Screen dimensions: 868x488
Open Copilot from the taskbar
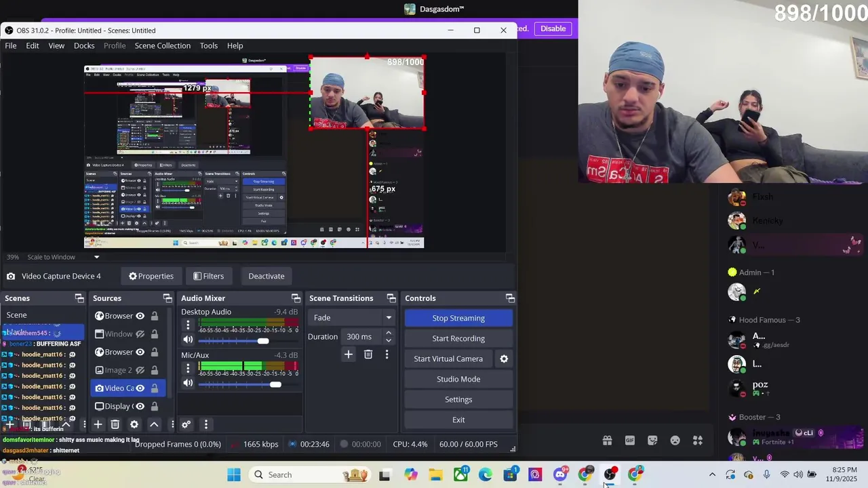411,474
